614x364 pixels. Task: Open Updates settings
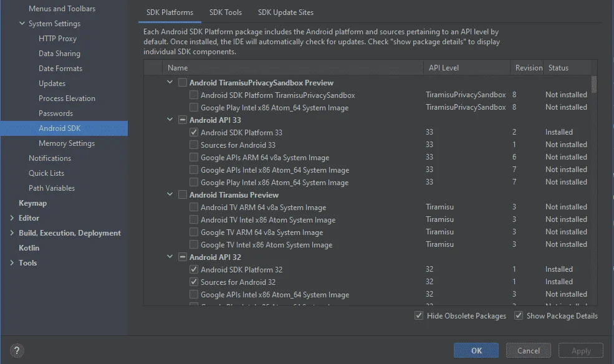(52, 84)
